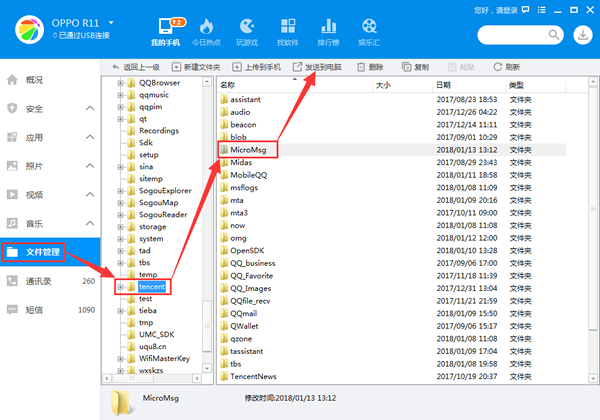Select the MobileQQ folder row

[x=393, y=175]
